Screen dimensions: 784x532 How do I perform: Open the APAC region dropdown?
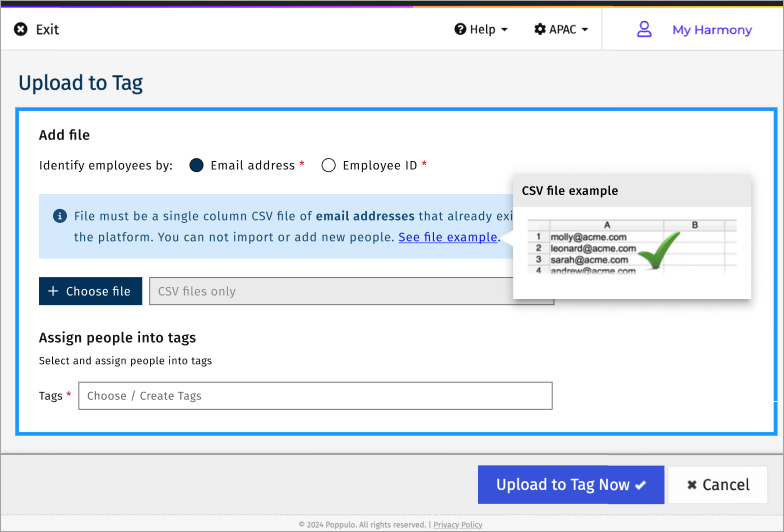[562, 30]
